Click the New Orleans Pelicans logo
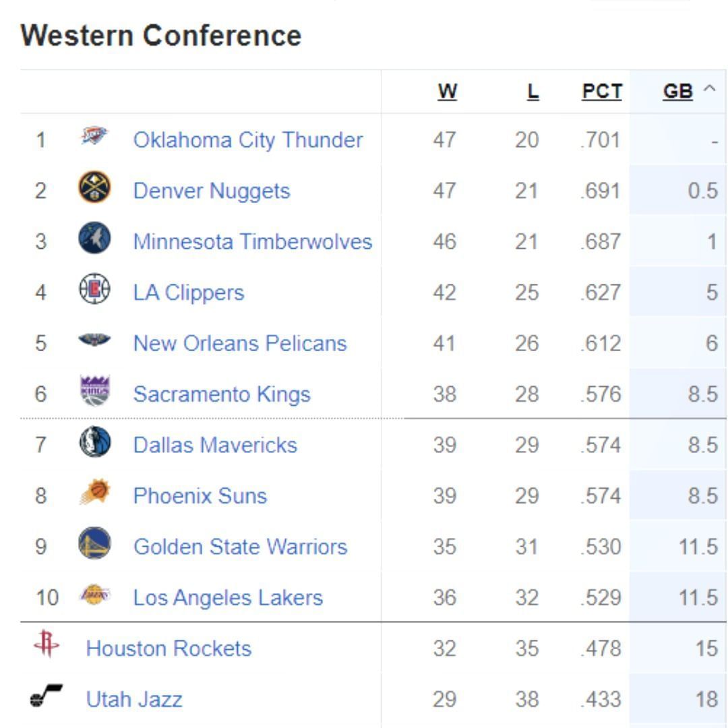Image resolution: width=728 pixels, height=728 pixels. (x=94, y=340)
